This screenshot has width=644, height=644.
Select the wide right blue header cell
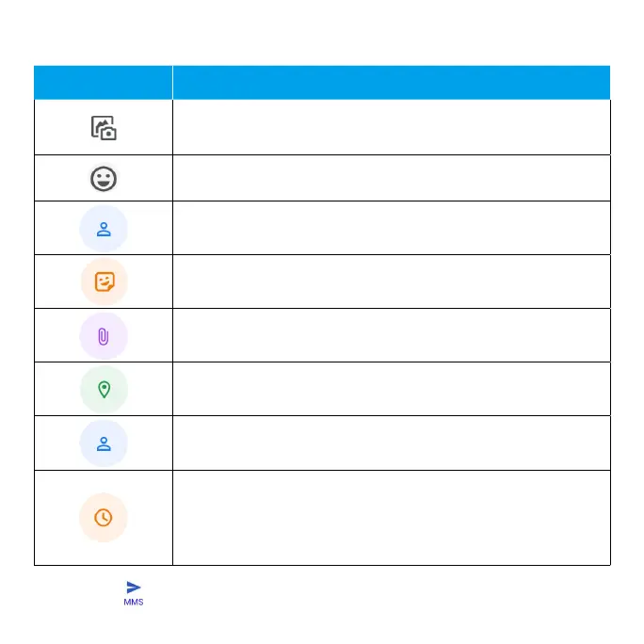click(392, 82)
